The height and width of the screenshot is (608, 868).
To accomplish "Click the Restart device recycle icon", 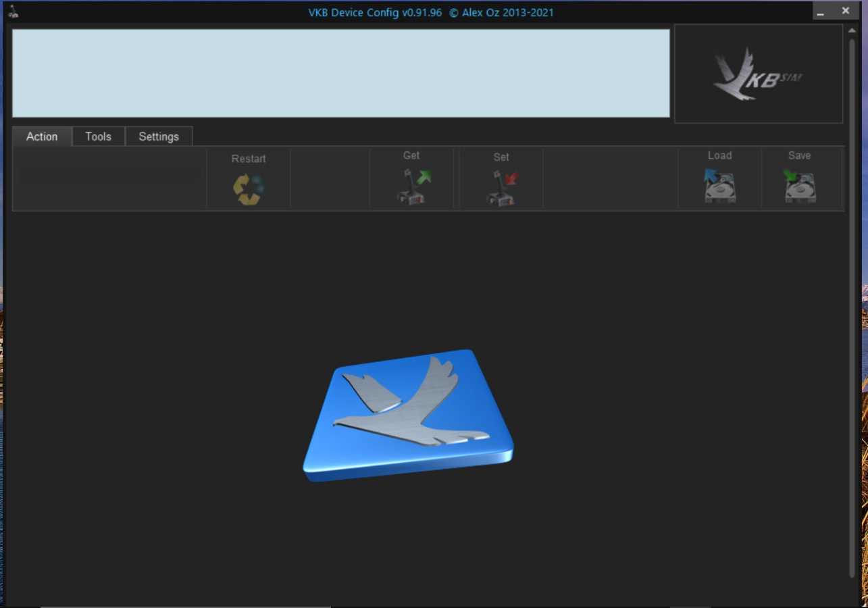I will point(249,189).
